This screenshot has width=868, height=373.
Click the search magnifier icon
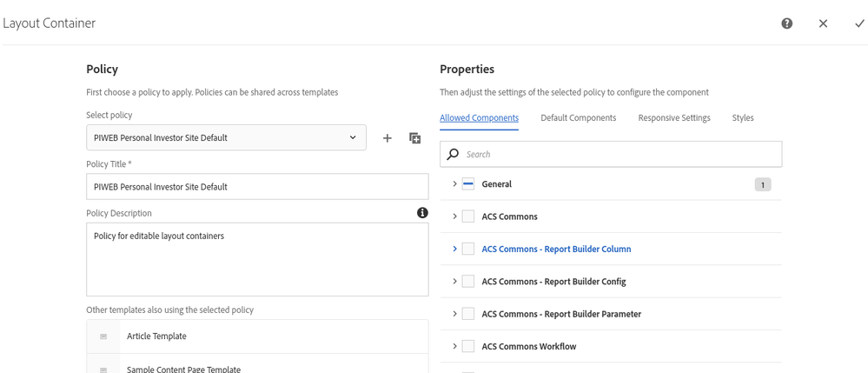click(453, 154)
